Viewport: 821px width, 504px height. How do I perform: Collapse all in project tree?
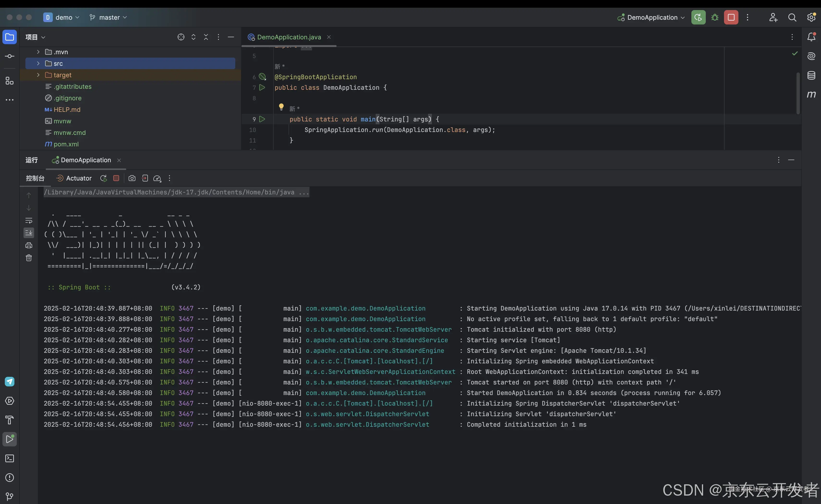pos(206,37)
